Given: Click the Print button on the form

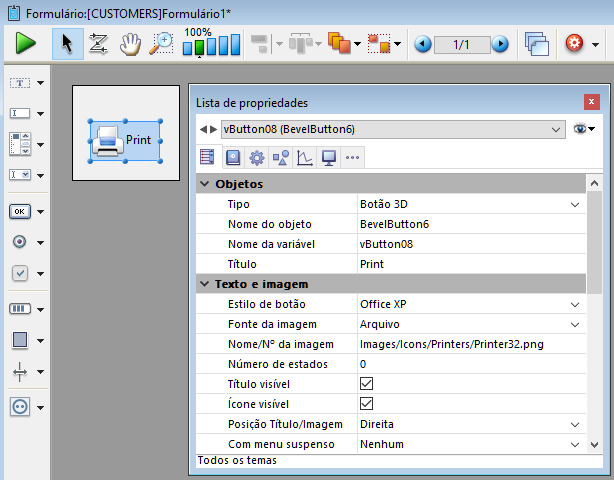Looking at the screenshot, I should 122,141.
